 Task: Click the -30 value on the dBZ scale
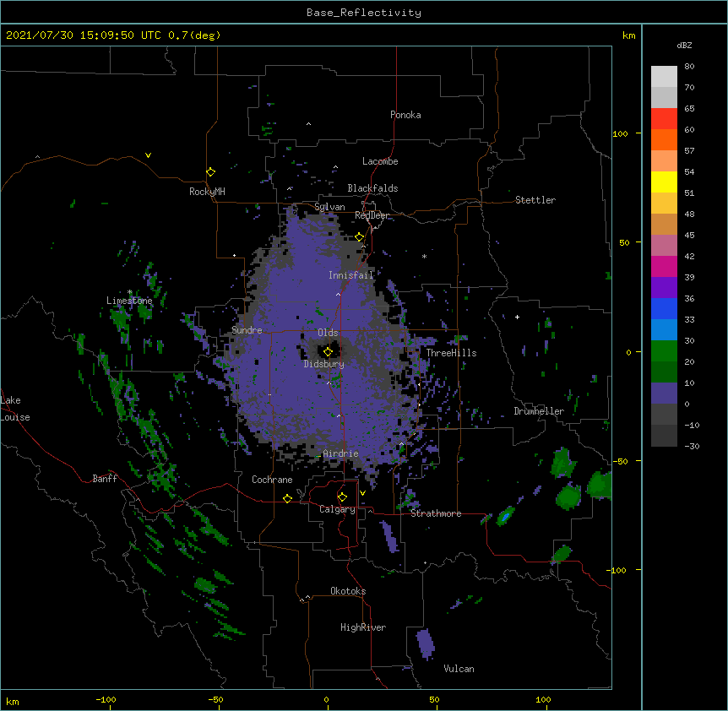[692, 446]
